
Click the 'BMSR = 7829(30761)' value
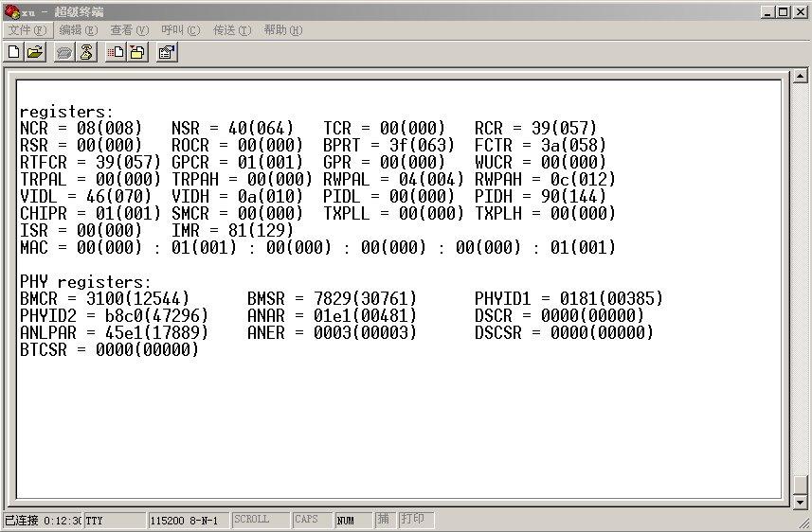[332, 299]
